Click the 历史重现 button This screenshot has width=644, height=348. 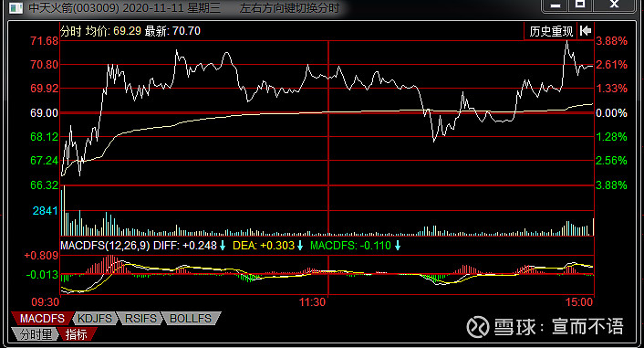(550, 31)
